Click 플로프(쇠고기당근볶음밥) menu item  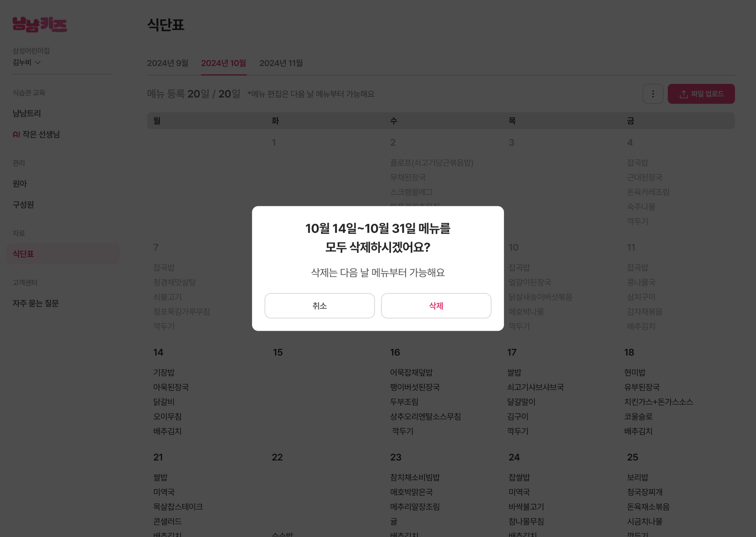pyautogui.click(x=432, y=162)
